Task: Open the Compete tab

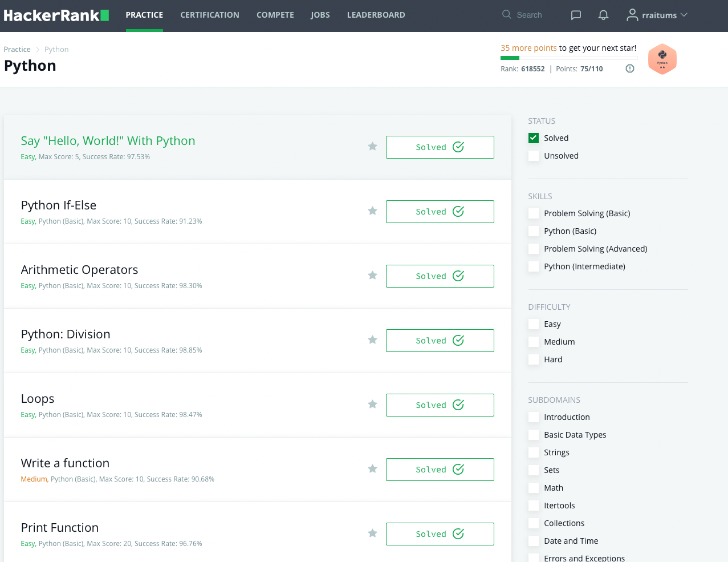Action: (275, 15)
